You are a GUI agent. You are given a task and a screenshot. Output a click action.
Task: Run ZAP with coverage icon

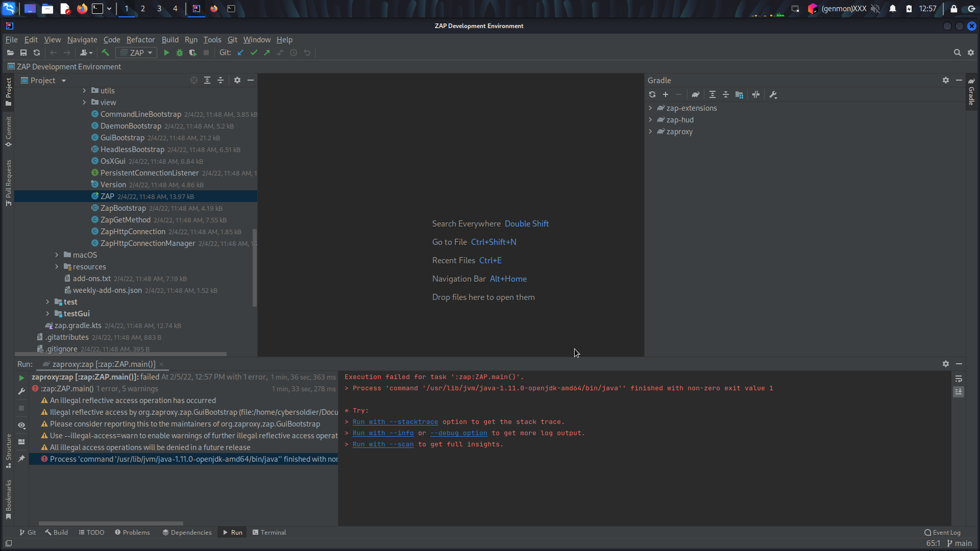click(x=192, y=53)
